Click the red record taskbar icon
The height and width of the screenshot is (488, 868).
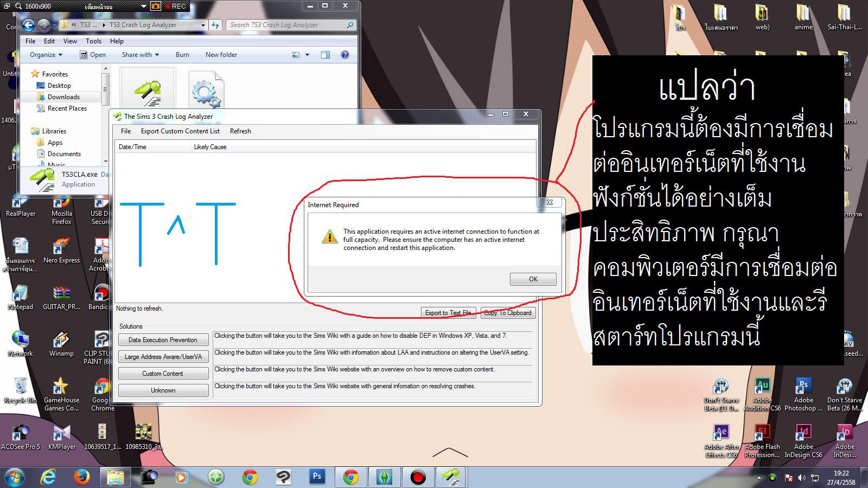tap(417, 477)
